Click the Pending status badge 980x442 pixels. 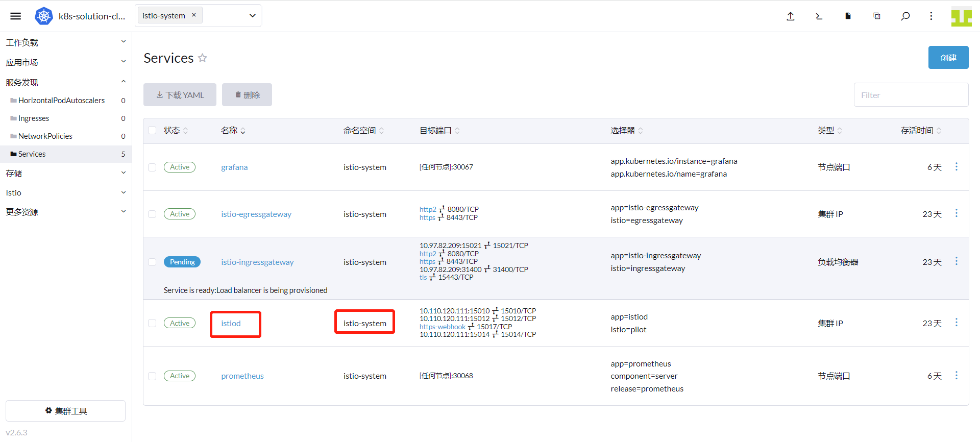pos(182,262)
